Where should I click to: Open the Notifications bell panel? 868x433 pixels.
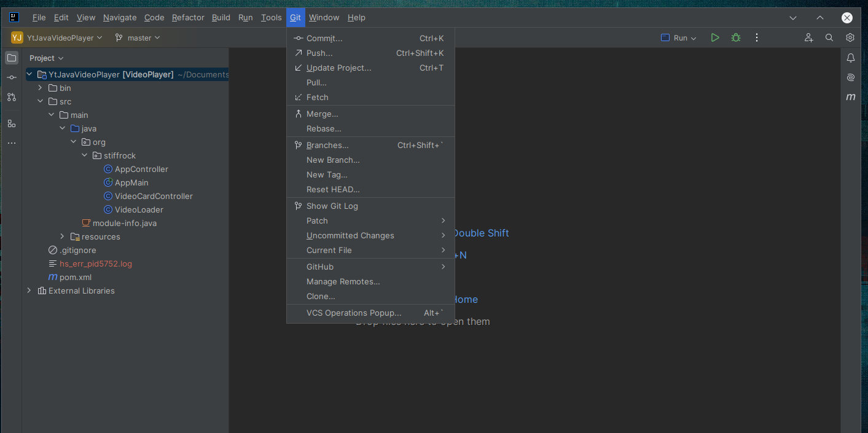click(x=851, y=58)
